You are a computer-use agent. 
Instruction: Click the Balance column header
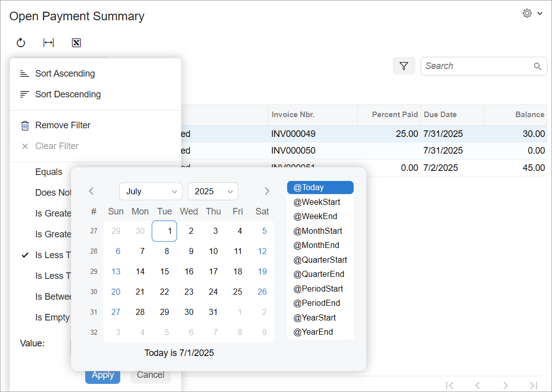pos(516,115)
